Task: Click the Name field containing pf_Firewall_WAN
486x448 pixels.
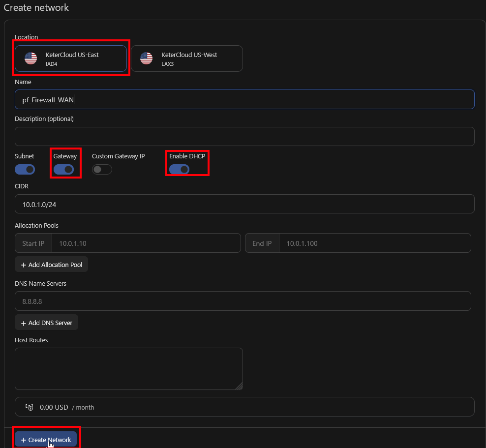Action: (244, 99)
